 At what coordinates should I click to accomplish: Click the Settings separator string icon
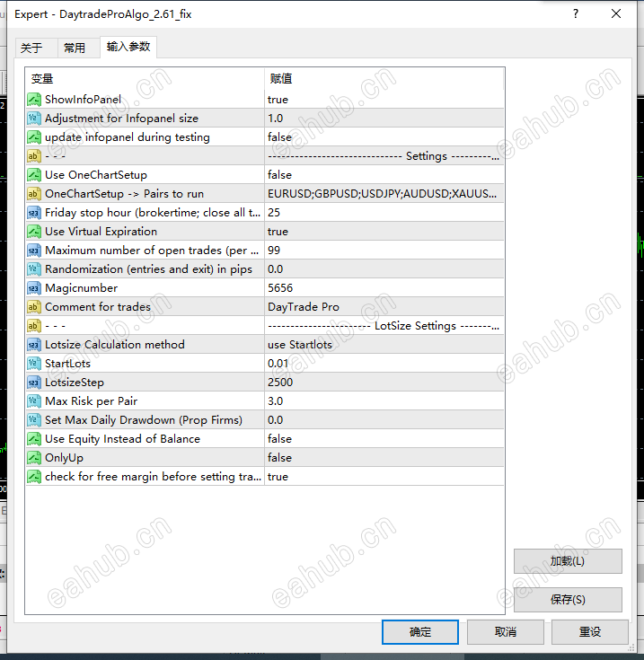coord(34,156)
